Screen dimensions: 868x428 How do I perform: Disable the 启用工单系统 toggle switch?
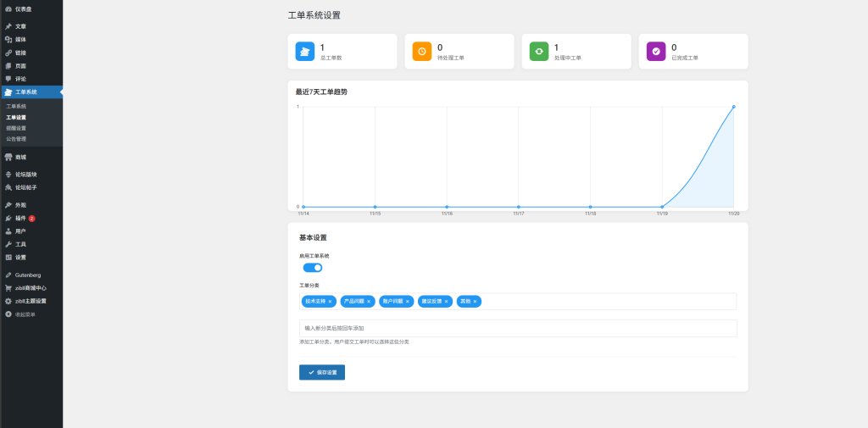coord(313,268)
